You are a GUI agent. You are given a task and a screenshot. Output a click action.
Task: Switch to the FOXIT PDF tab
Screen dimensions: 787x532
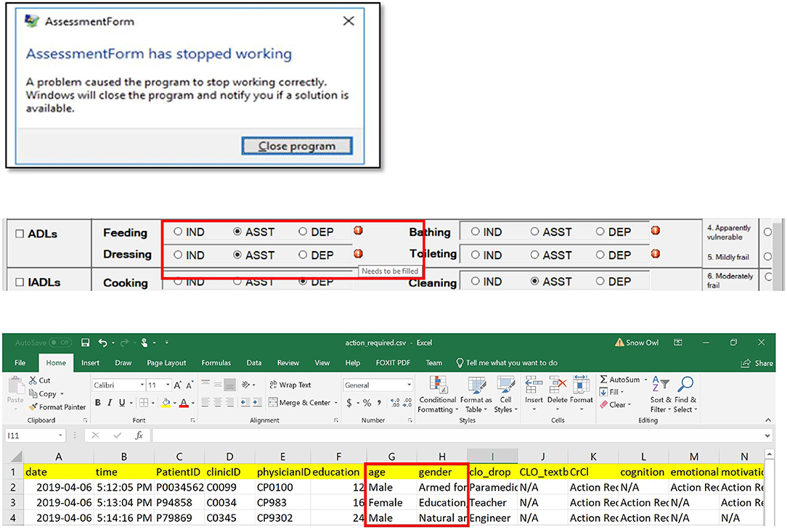pos(393,363)
